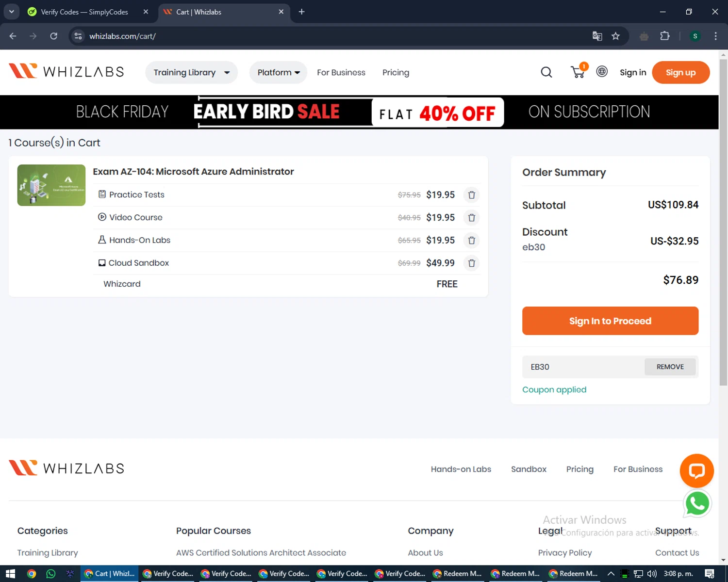The width and height of the screenshot is (728, 582).
Task: Open the footer Sandbox link
Action: coord(529,469)
